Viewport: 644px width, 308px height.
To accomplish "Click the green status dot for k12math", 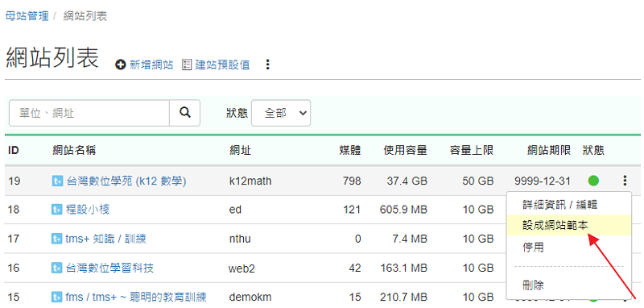I will click(x=593, y=181).
